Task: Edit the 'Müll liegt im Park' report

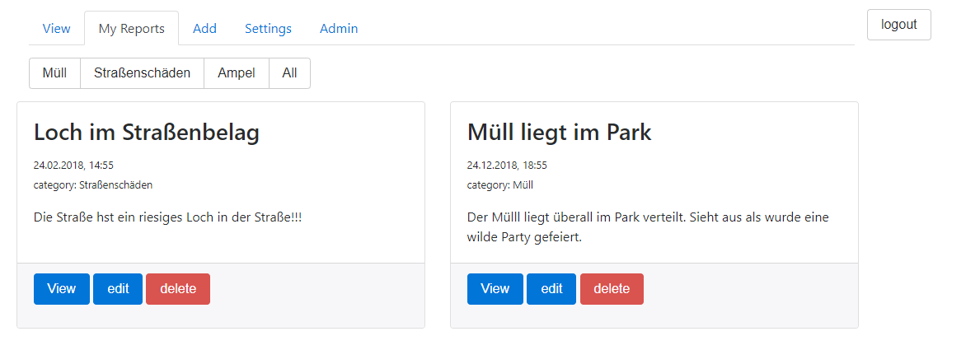Action: pos(551,289)
